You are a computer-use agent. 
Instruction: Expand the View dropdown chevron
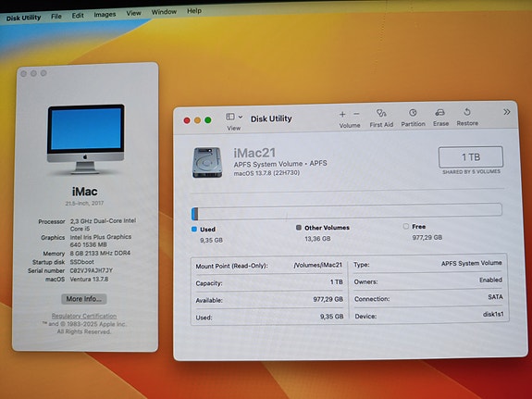241,118
